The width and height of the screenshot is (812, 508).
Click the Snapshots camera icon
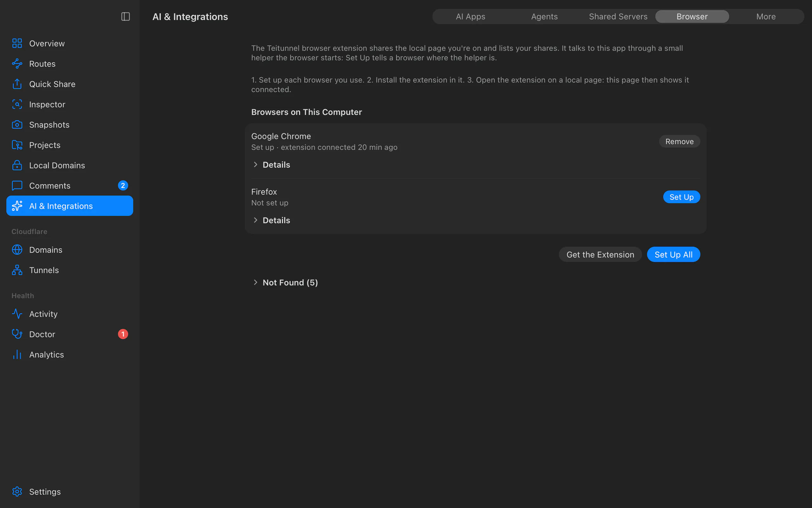point(17,125)
